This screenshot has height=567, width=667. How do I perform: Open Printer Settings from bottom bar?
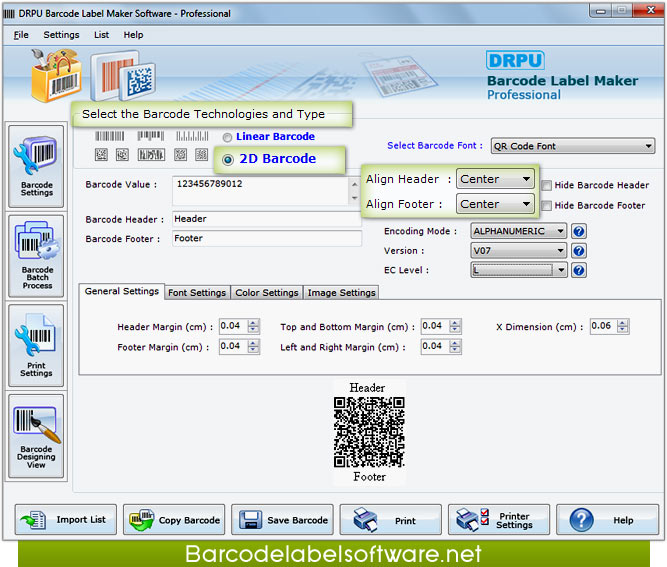499,520
